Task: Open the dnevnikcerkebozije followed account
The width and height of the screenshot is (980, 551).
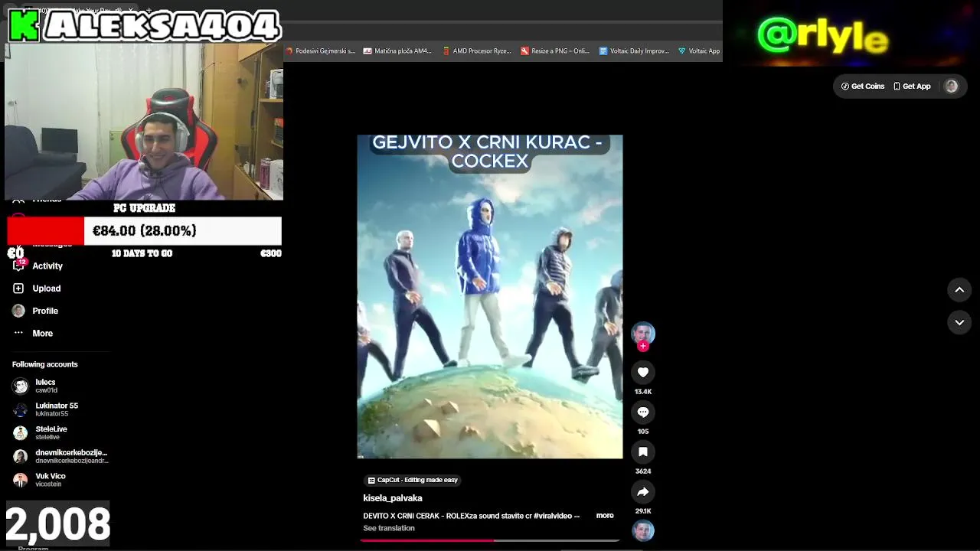Action: point(60,456)
